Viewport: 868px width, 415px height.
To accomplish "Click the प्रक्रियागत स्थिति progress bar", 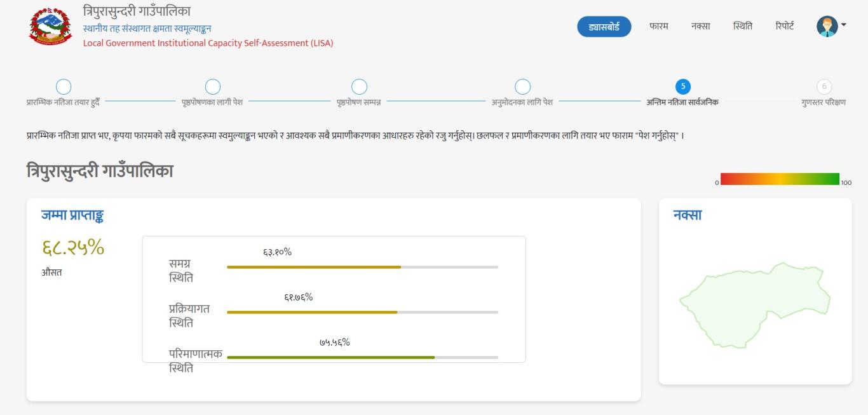I will pyautogui.click(x=362, y=312).
